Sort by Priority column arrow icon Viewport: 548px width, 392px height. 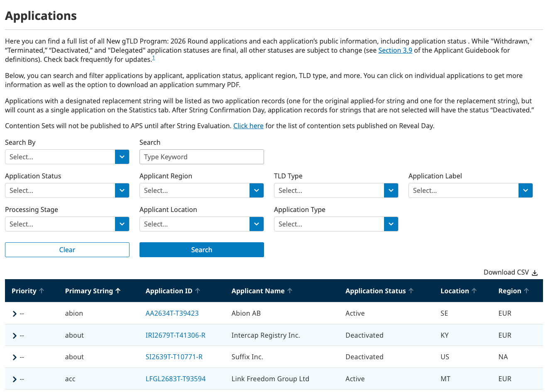[42, 291]
